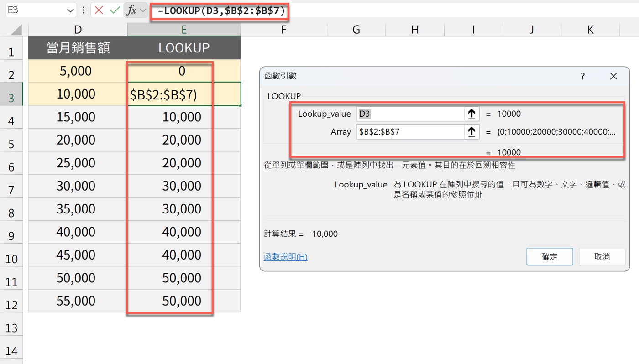Screen dimensions: 639x364
Task: Select cell D4 containing 15,000
Action: [x=78, y=117]
